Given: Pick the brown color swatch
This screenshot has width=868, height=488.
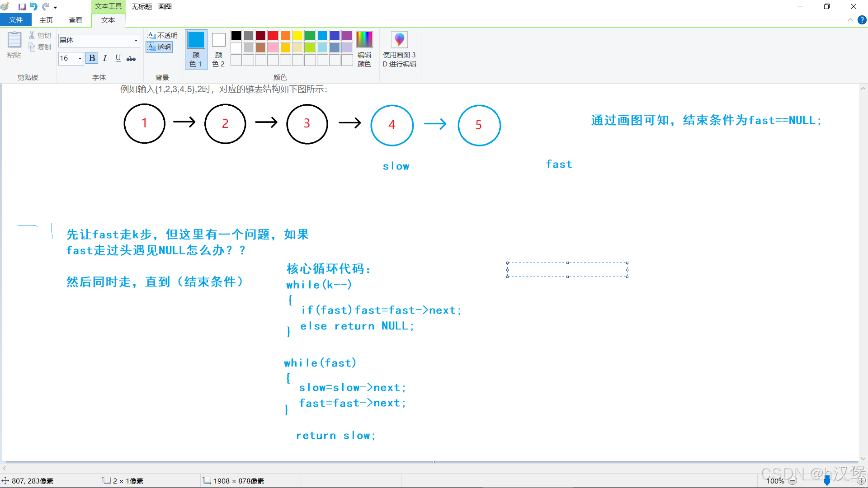Looking at the screenshot, I should point(261,47).
